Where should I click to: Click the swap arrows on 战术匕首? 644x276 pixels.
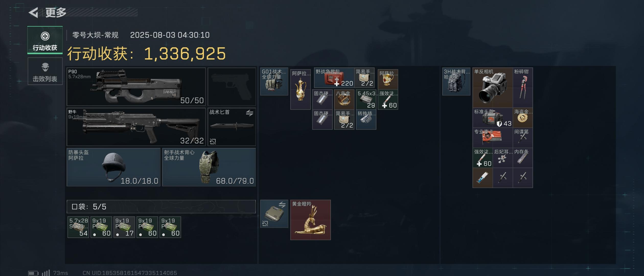tap(249, 113)
